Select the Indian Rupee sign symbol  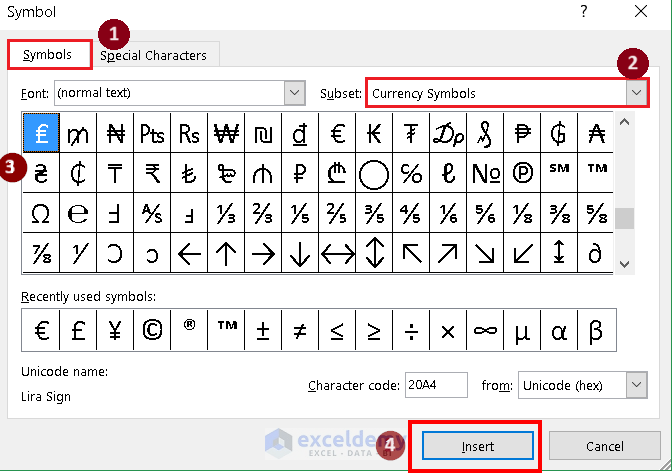(152, 172)
